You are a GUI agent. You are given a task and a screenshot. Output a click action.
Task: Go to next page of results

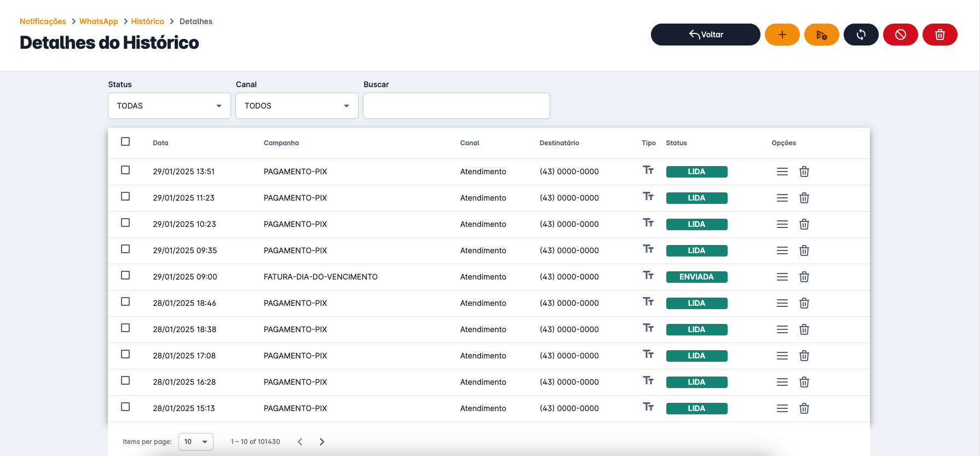coord(322,442)
